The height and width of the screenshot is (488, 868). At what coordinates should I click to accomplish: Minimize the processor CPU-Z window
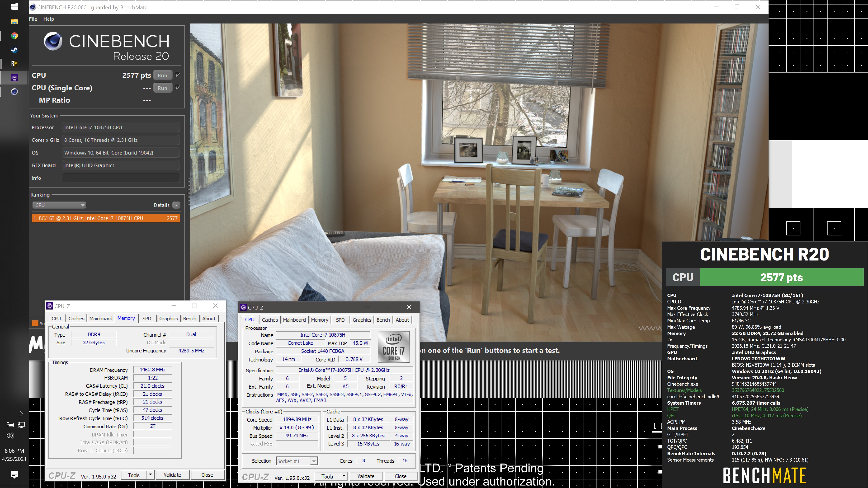(367, 307)
